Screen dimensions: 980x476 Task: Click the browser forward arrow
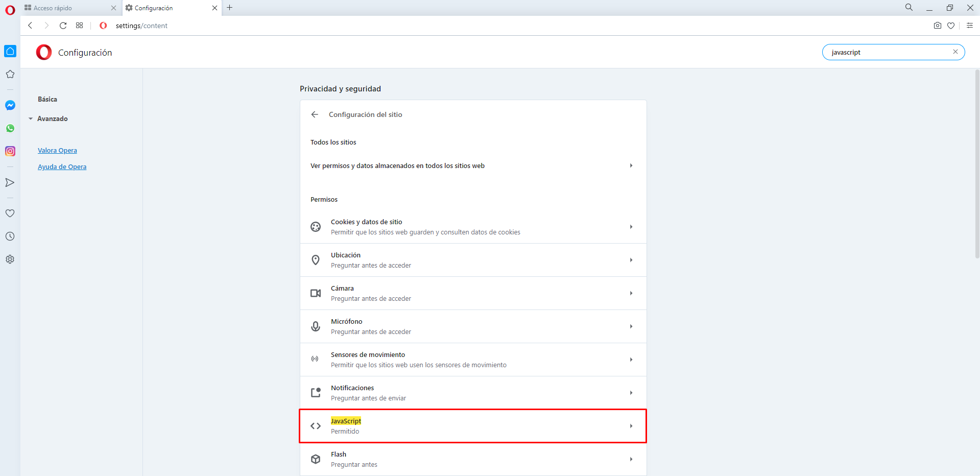46,26
